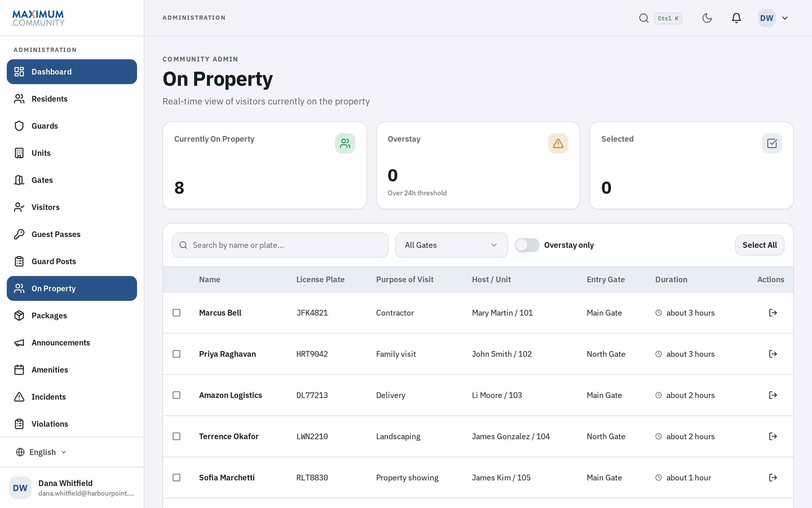The image size is (812, 508).
Task: Check out Priya Raghavan with exit icon
Action: tap(773, 354)
